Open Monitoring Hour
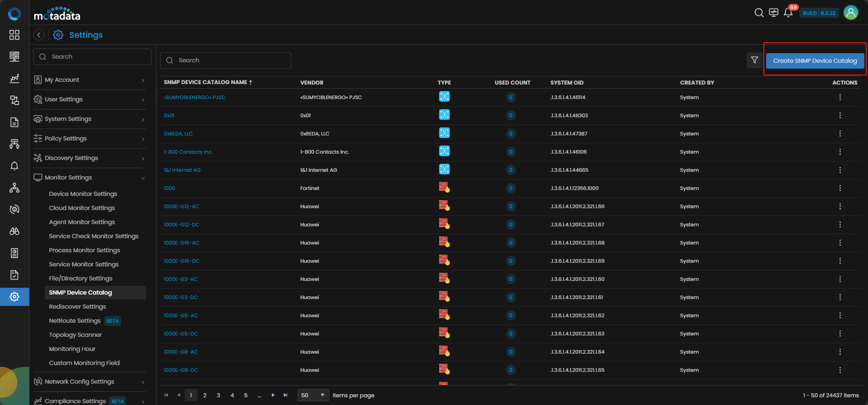This screenshot has height=405, width=868. tap(72, 349)
